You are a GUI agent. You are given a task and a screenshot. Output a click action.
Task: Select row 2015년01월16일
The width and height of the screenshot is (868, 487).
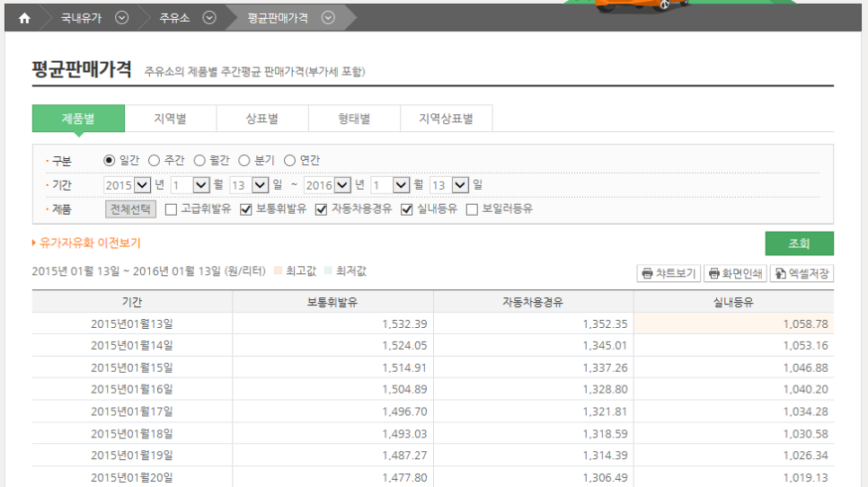click(433, 389)
